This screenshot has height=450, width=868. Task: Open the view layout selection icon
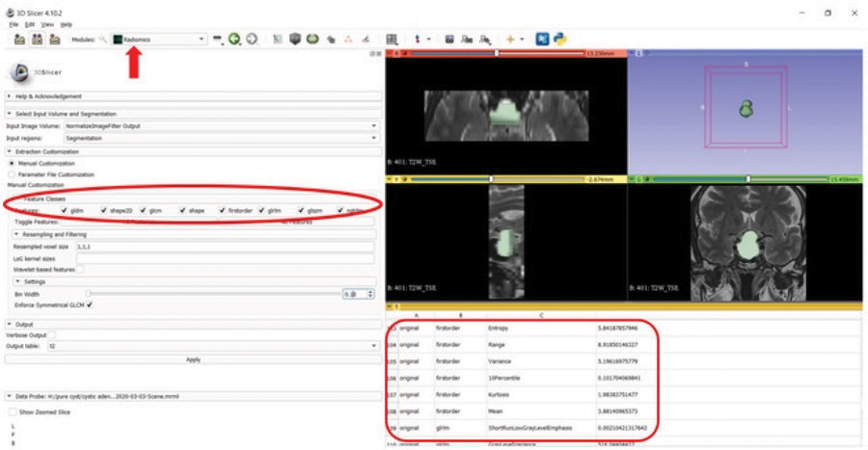pos(393,39)
